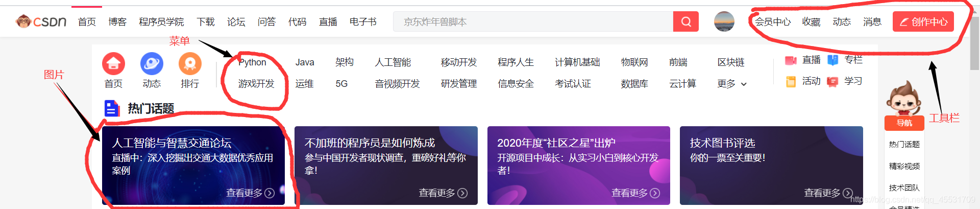Click the red 首页 house icon
This screenshot has height=209, width=980.
pyautogui.click(x=113, y=64)
